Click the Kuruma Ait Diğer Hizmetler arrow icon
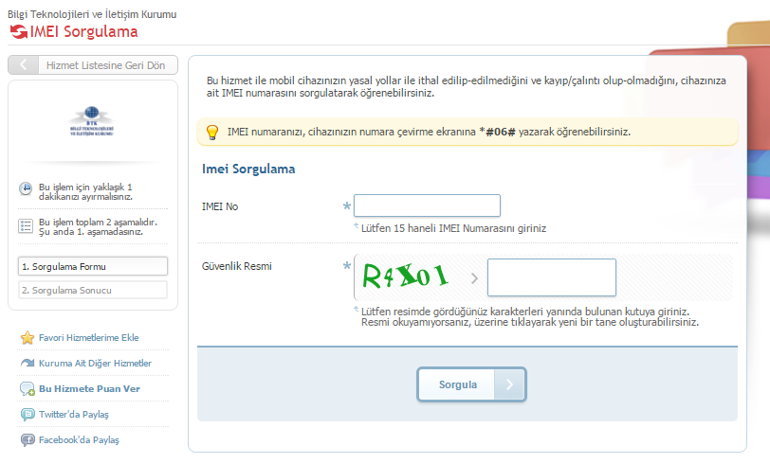The height and width of the screenshot is (464, 770). [27, 363]
